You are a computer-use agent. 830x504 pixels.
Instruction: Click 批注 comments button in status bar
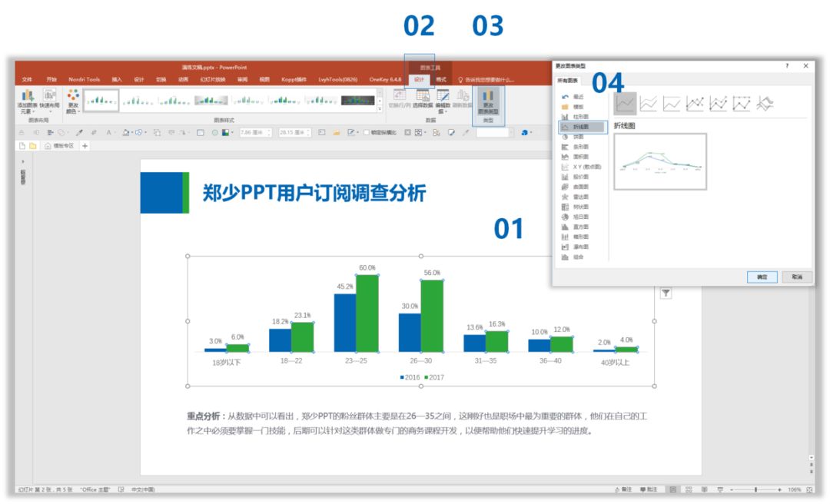point(648,489)
